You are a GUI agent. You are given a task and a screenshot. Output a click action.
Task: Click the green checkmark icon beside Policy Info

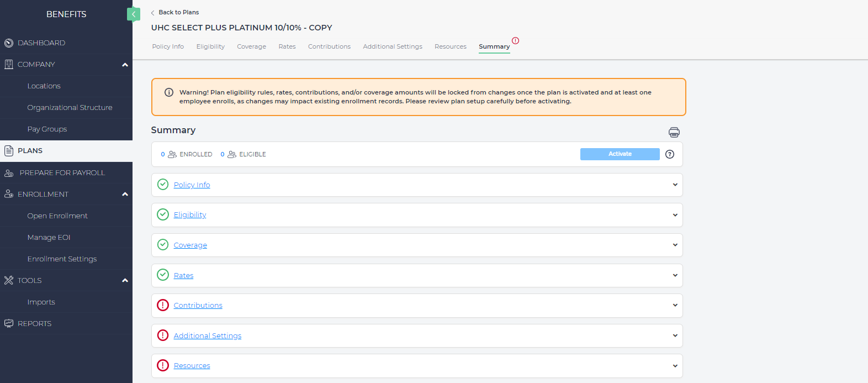163,185
